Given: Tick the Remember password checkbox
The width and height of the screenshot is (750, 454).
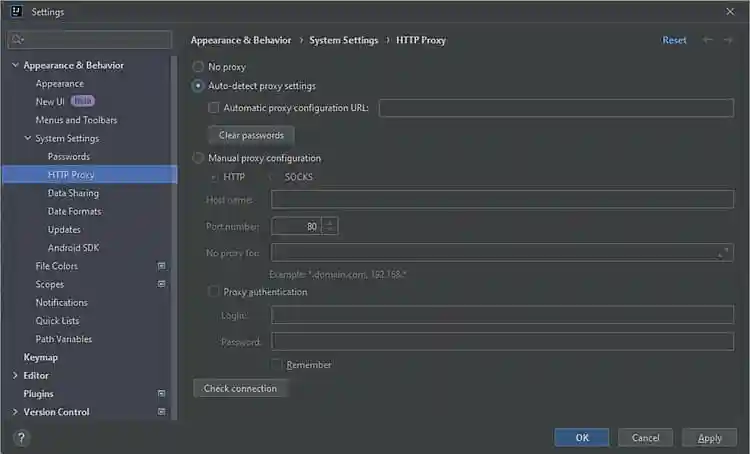Looking at the screenshot, I should (276, 365).
